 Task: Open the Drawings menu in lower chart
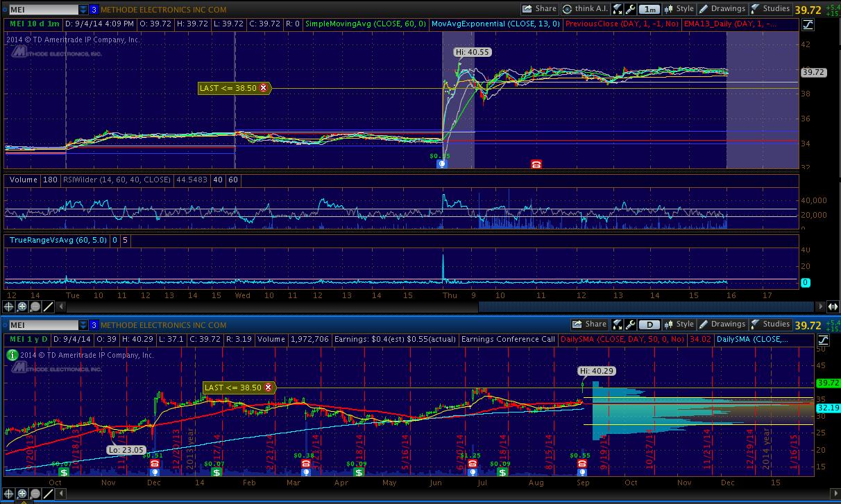(x=722, y=324)
